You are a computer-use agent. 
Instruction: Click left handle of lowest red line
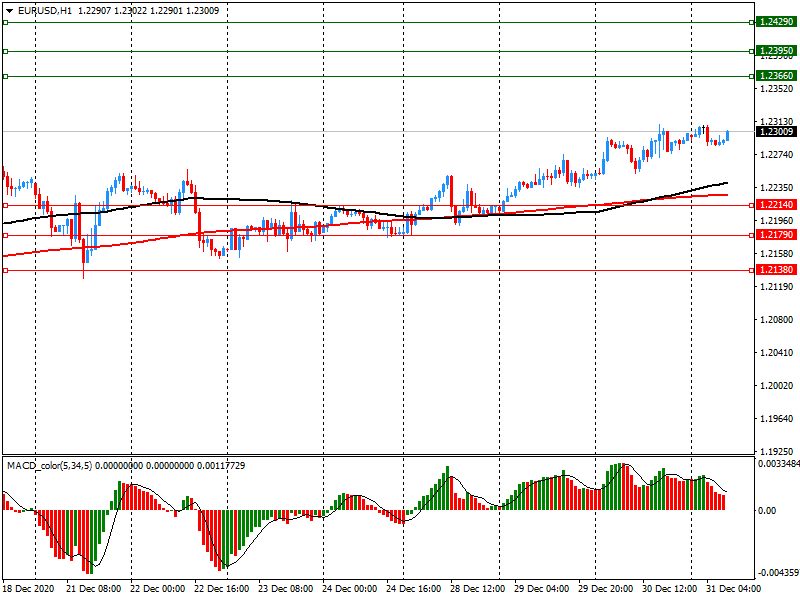point(5,270)
